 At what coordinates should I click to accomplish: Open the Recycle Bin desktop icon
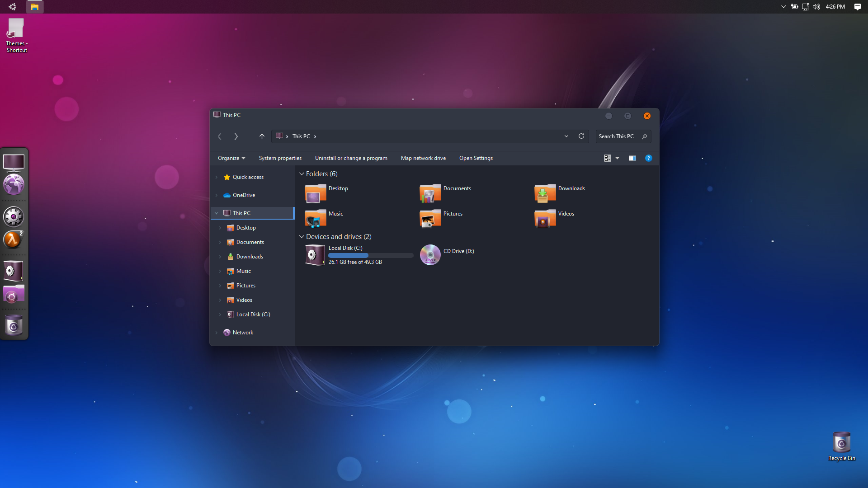tap(841, 442)
